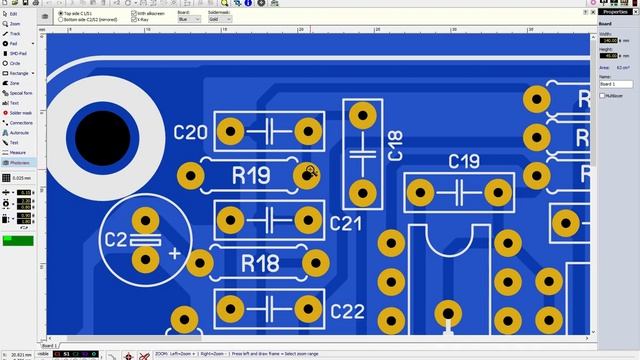The width and height of the screenshot is (640, 360).
Task: Click the crosshair icon in status bar
Action: click(128, 356)
